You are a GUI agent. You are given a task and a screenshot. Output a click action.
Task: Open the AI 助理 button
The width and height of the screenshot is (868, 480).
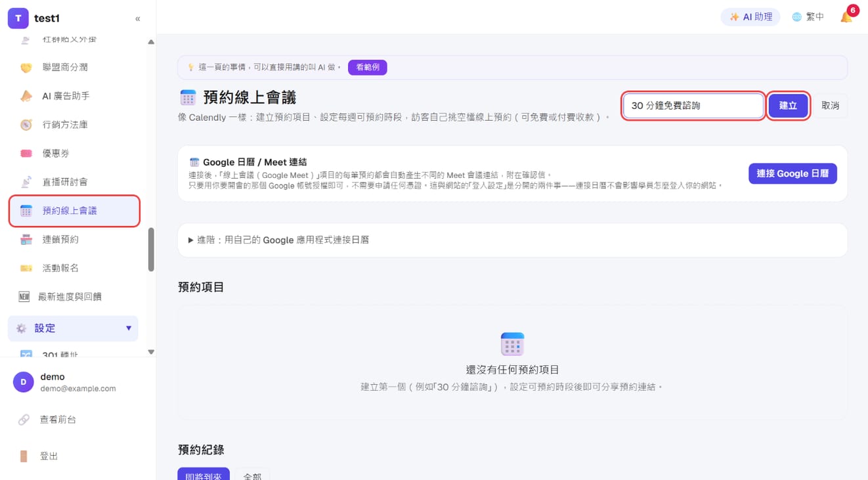(x=750, y=17)
